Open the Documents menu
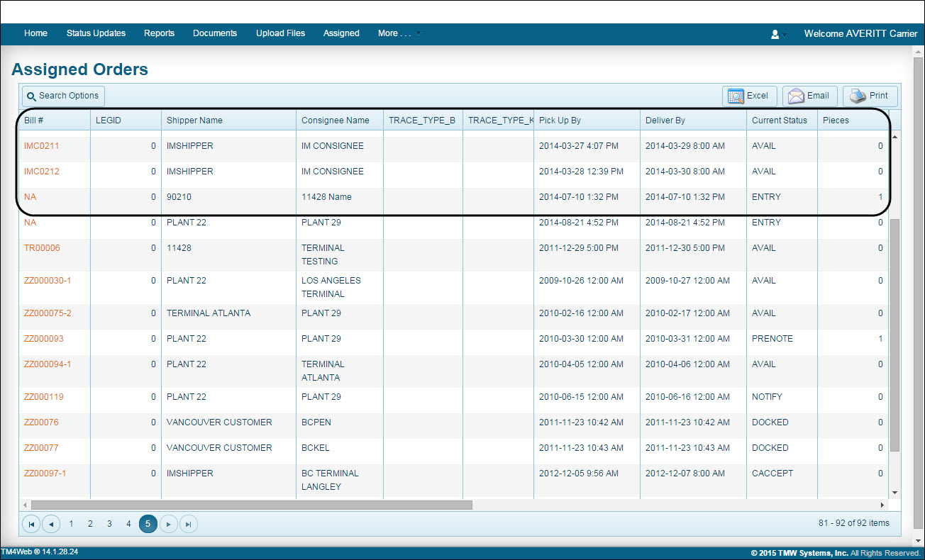 [215, 33]
